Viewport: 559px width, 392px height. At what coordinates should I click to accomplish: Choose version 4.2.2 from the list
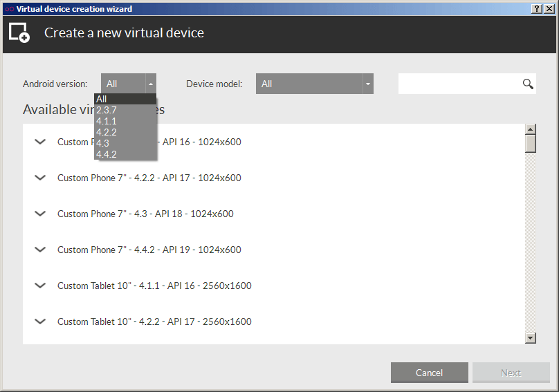pyautogui.click(x=125, y=132)
